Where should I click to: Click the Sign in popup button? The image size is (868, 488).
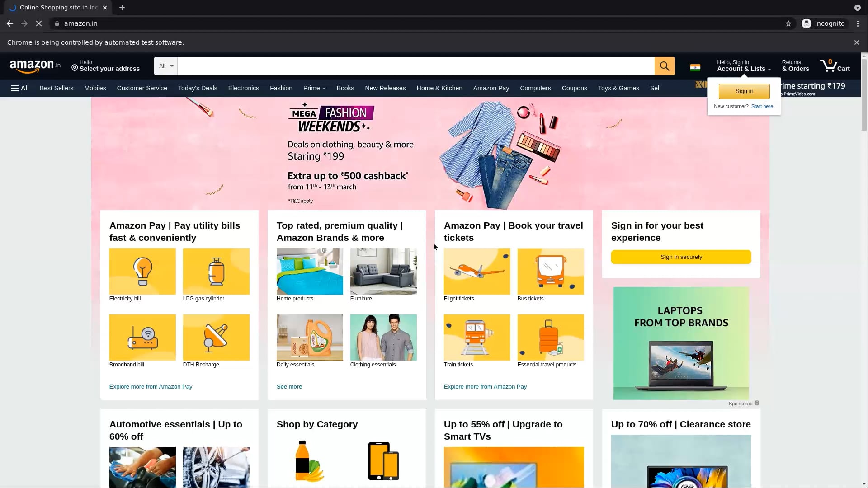(x=744, y=91)
